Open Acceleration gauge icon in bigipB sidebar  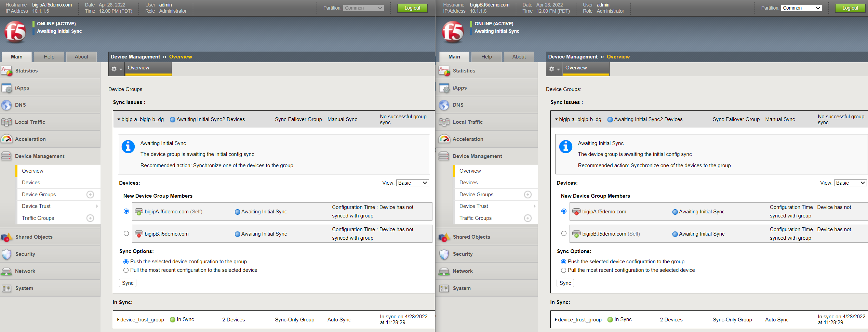pyautogui.click(x=444, y=139)
